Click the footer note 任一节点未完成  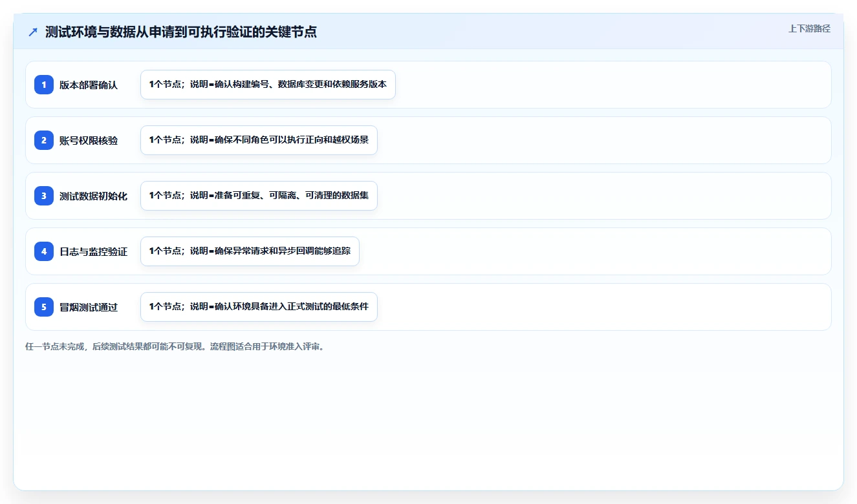175,346
